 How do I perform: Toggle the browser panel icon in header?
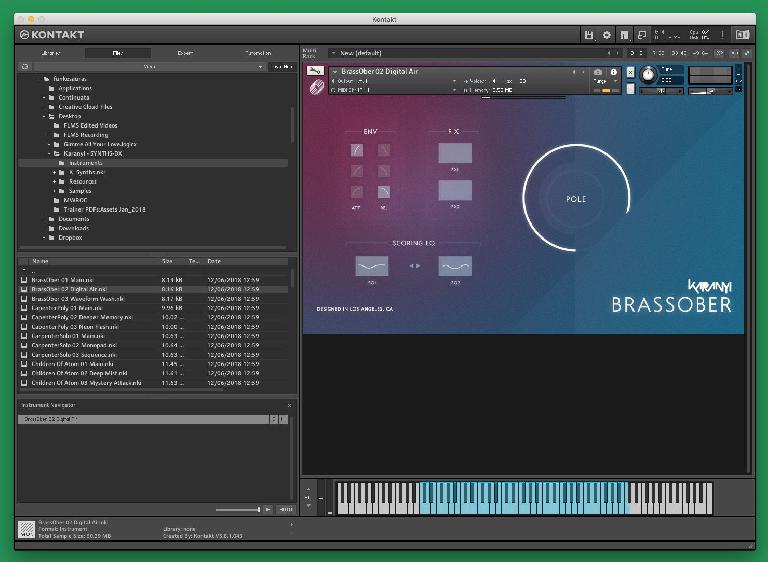624,35
